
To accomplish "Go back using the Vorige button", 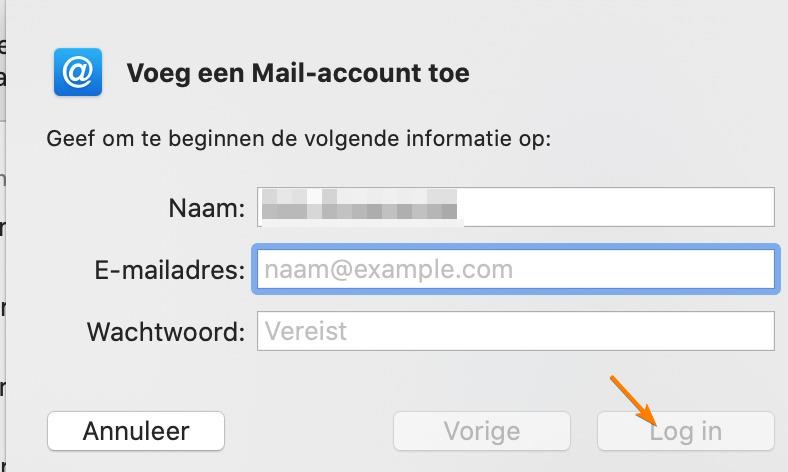I will point(482,431).
